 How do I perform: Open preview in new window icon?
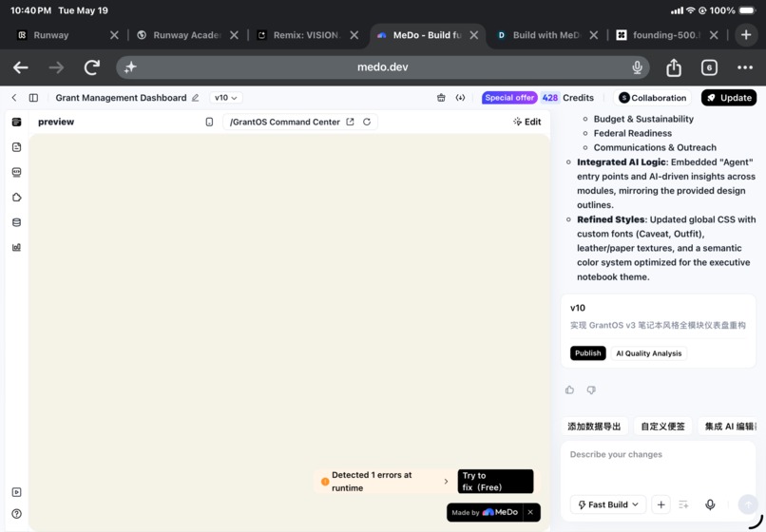click(x=351, y=122)
